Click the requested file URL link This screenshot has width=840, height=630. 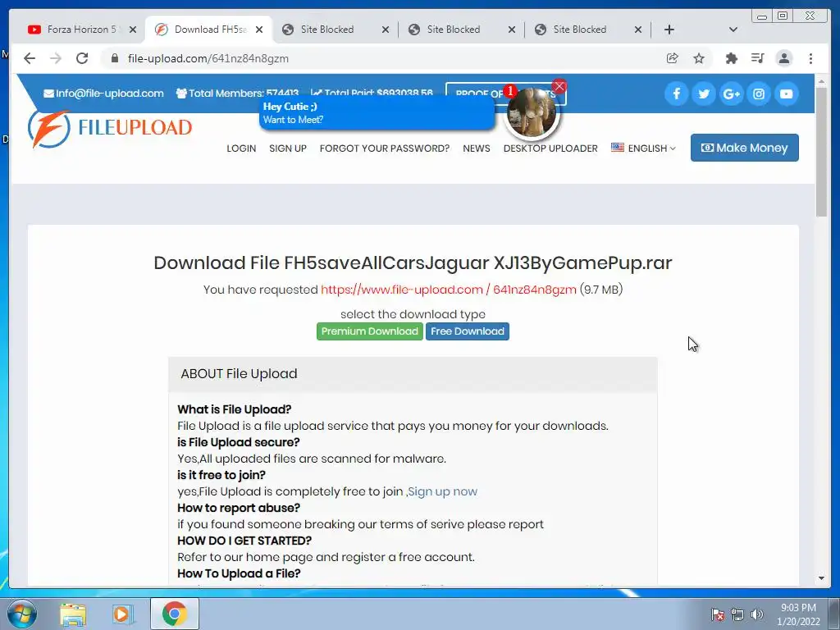coord(449,290)
